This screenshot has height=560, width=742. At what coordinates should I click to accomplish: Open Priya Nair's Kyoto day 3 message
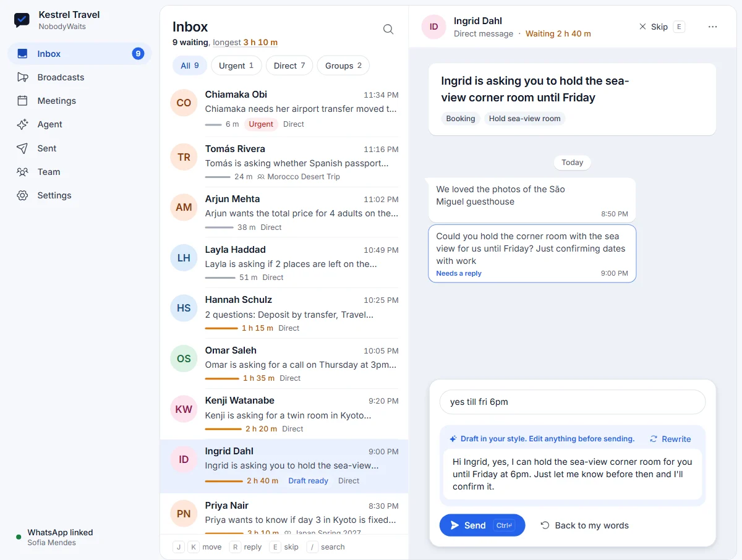pyautogui.click(x=301, y=520)
